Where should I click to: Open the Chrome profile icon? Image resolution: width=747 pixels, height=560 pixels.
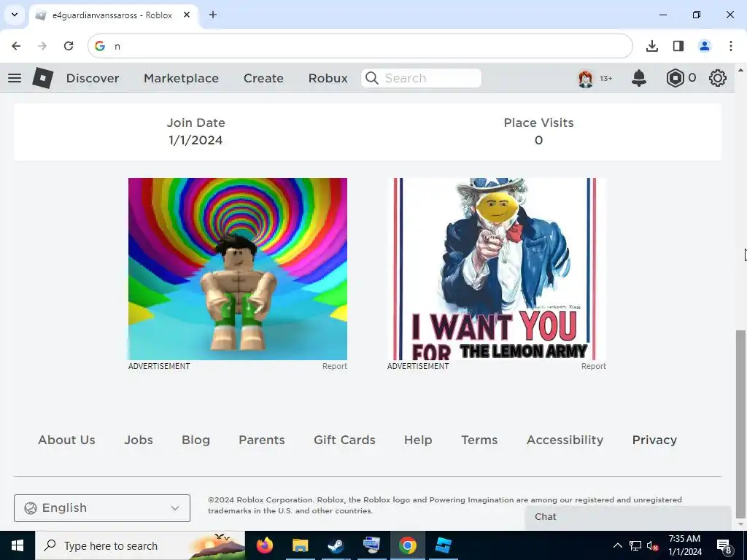[x=705, y=46]
